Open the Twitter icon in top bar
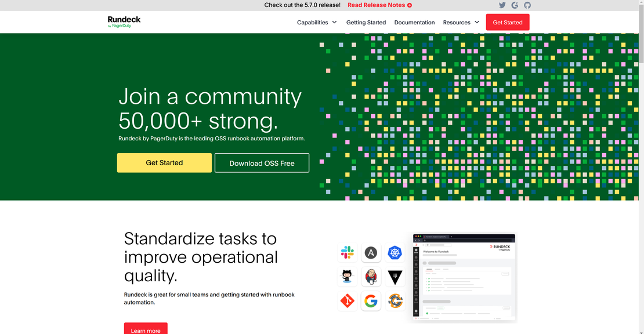 [x=502, y=5]
